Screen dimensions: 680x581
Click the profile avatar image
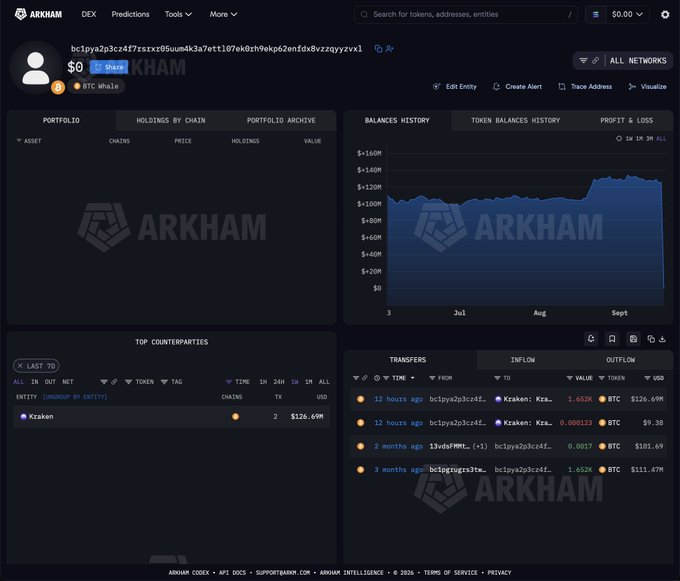pyautogui.click(x=36, y=68)
